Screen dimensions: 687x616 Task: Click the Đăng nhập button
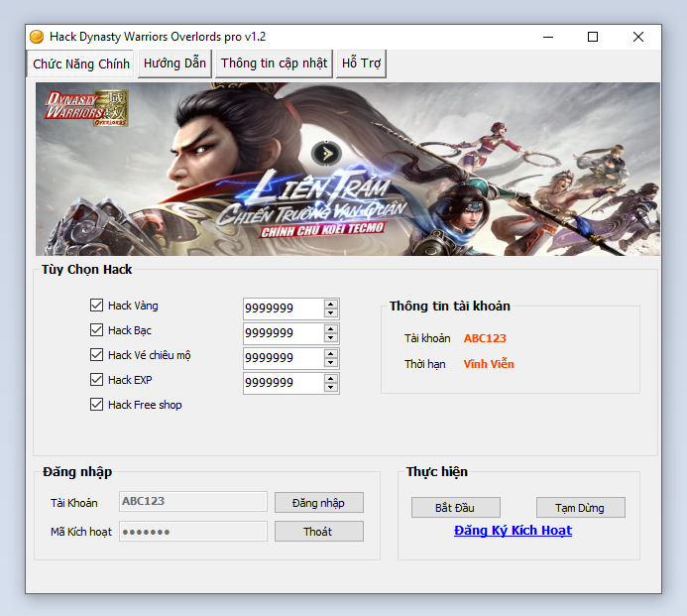coord(318,503)
